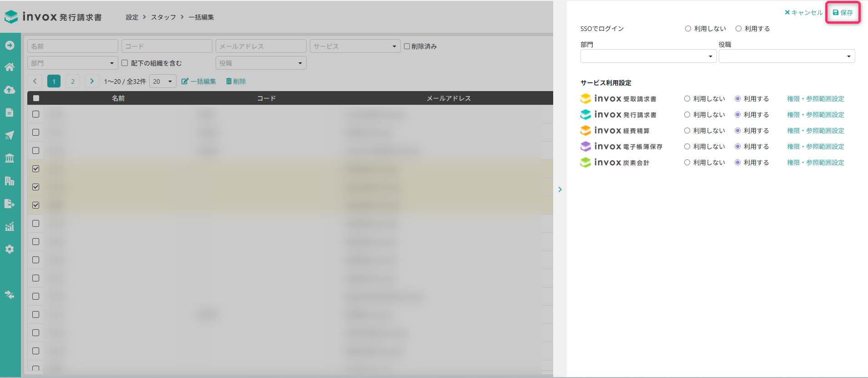The height and width of the screenshot is (378, 868).
Task: Select SSO 利用する radio button
Action: (x=738, y=29)
